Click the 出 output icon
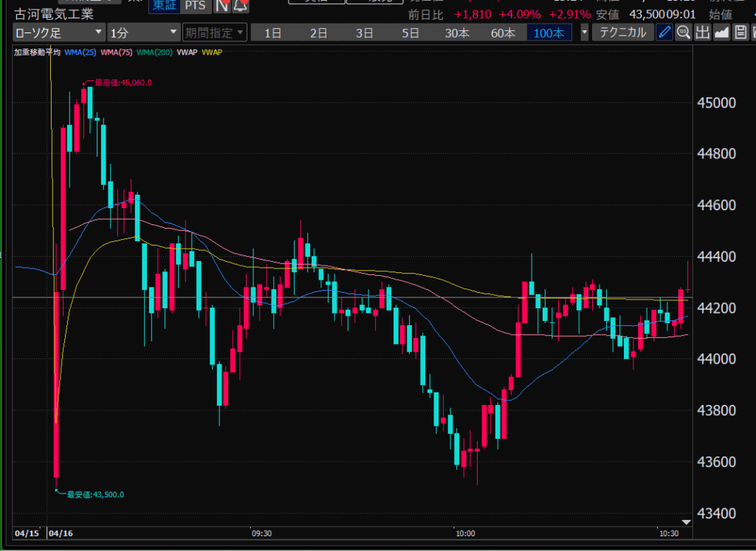This screenshot has height=551, width=756. click(x=702, y=32)
